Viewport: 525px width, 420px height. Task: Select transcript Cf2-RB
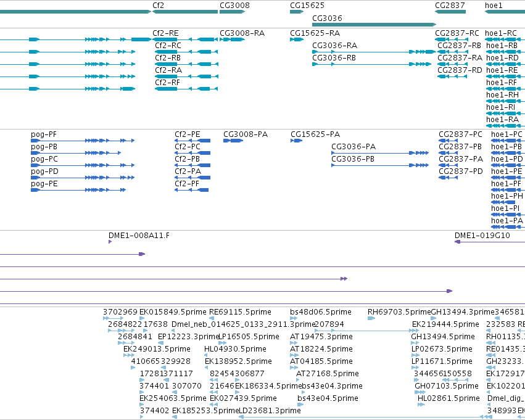click(186, 64)
